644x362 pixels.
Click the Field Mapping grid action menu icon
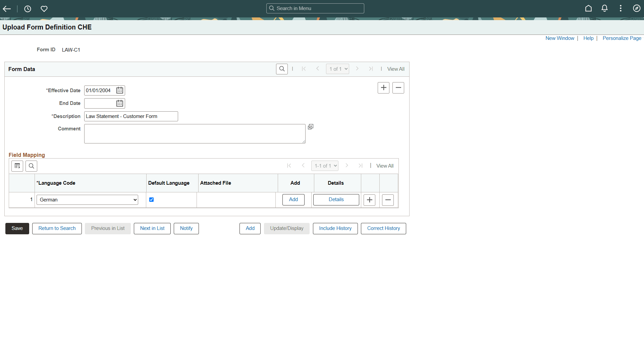coord(17,166)
